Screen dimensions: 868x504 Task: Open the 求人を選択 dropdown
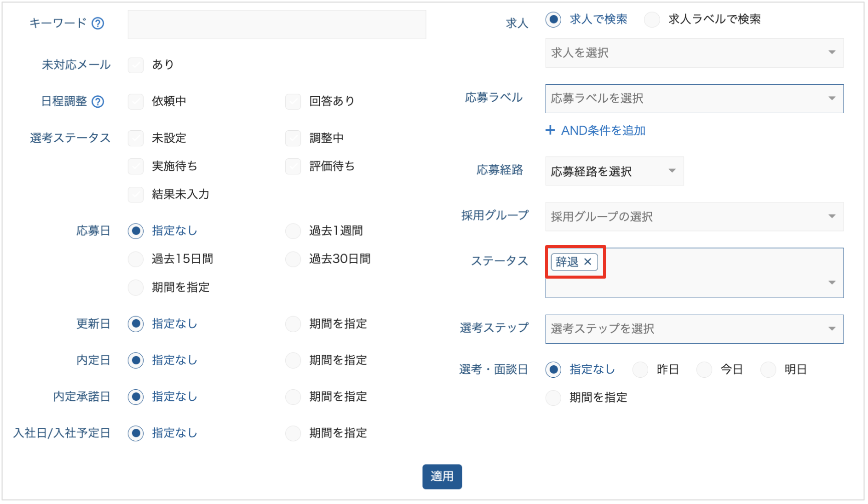(x=694, y=53)
